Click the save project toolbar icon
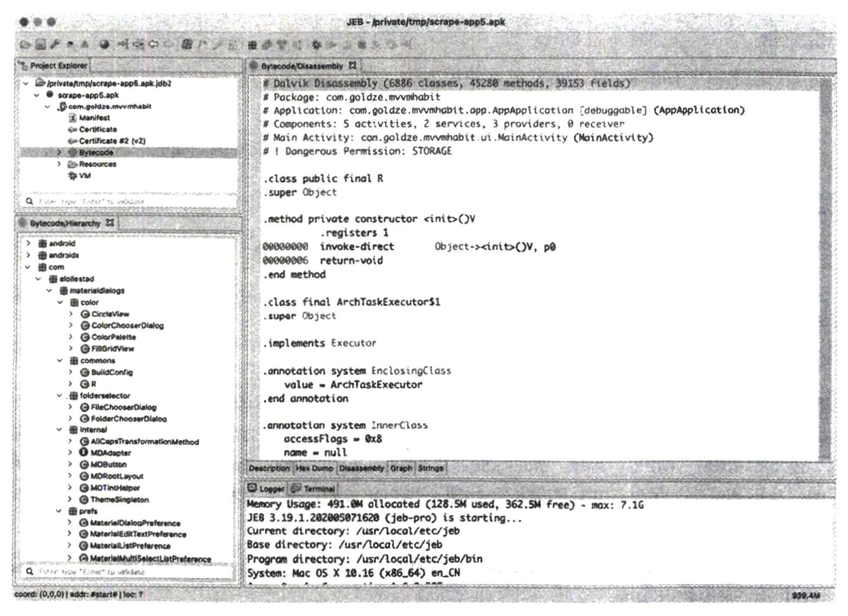Viewport: 848px width, 616px height. pos(40,45)
